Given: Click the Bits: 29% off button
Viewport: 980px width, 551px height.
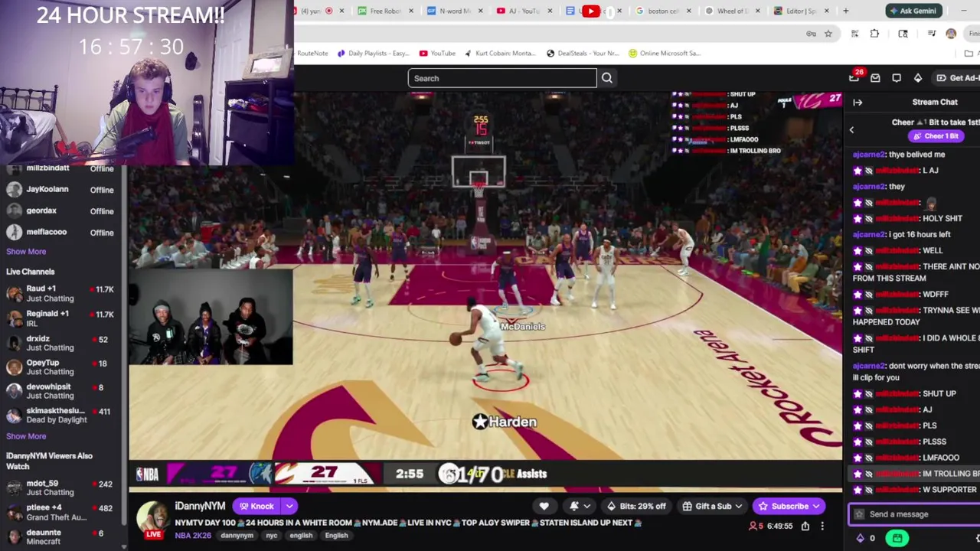Looking at the screenshot, I should point(635,506).
